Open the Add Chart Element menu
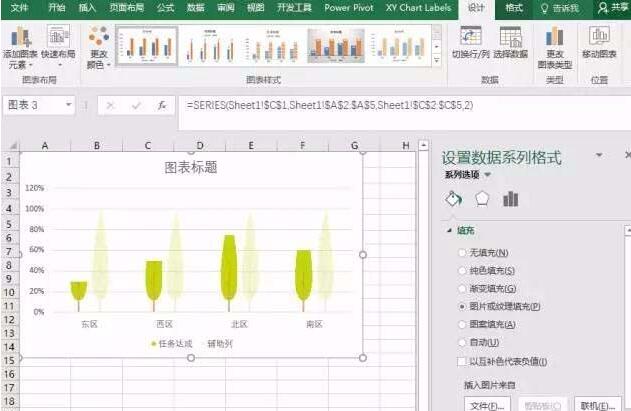 coord(20,48)
